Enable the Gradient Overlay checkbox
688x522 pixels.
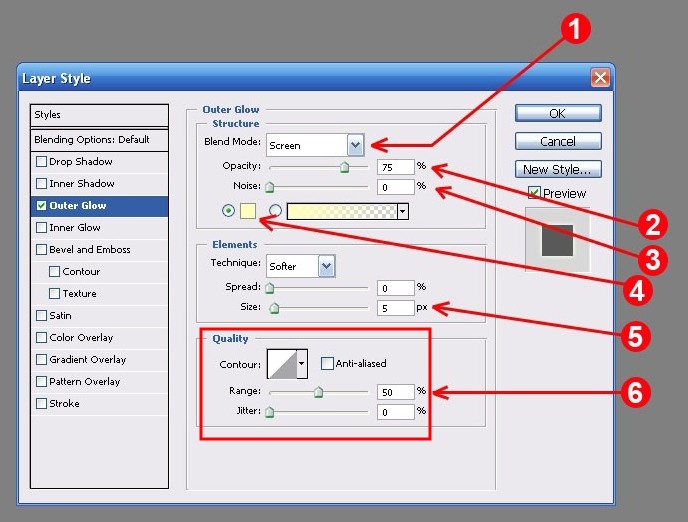pos(41,359)
